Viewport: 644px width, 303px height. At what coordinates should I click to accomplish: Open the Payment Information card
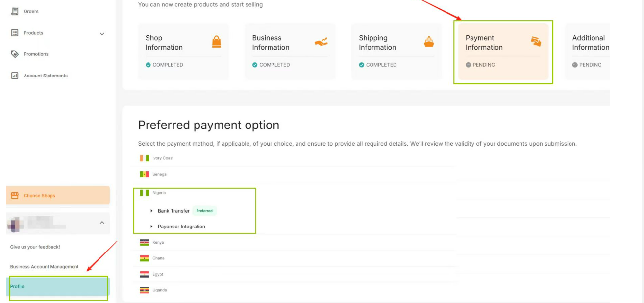tap(503, 51)
